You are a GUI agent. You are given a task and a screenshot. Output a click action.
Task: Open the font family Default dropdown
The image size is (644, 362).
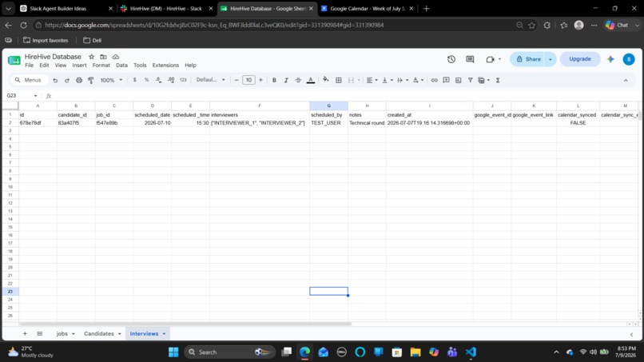pos(210,80)
